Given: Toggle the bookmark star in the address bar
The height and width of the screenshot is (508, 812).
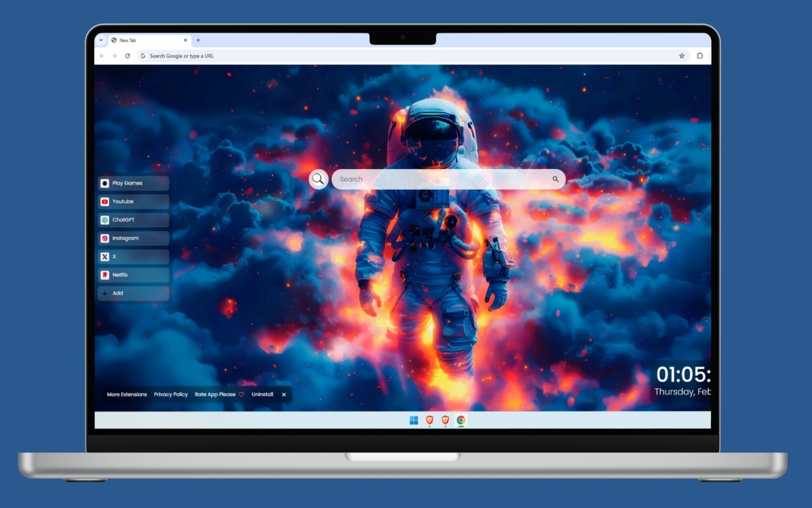Looking at the screenshot, I should [681, 56].
